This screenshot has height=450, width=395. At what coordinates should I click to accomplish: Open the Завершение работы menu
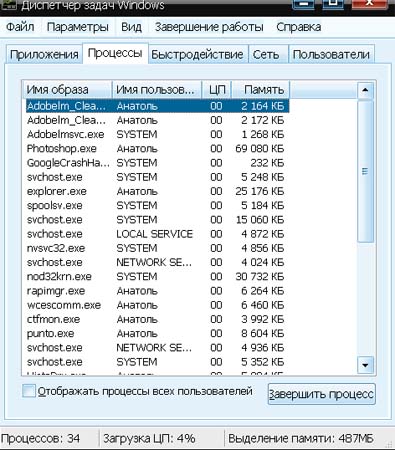click(209, 27)
